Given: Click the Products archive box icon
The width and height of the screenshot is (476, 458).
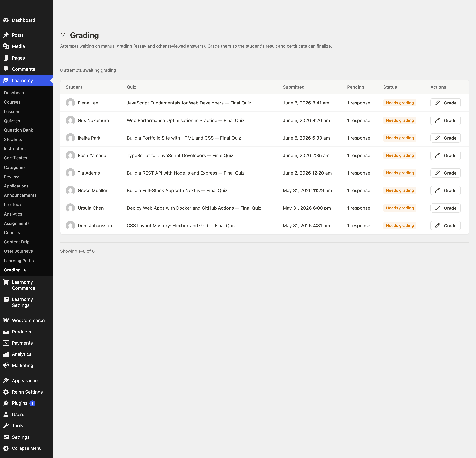Looking at the screenshot, I should coord(6,332).
